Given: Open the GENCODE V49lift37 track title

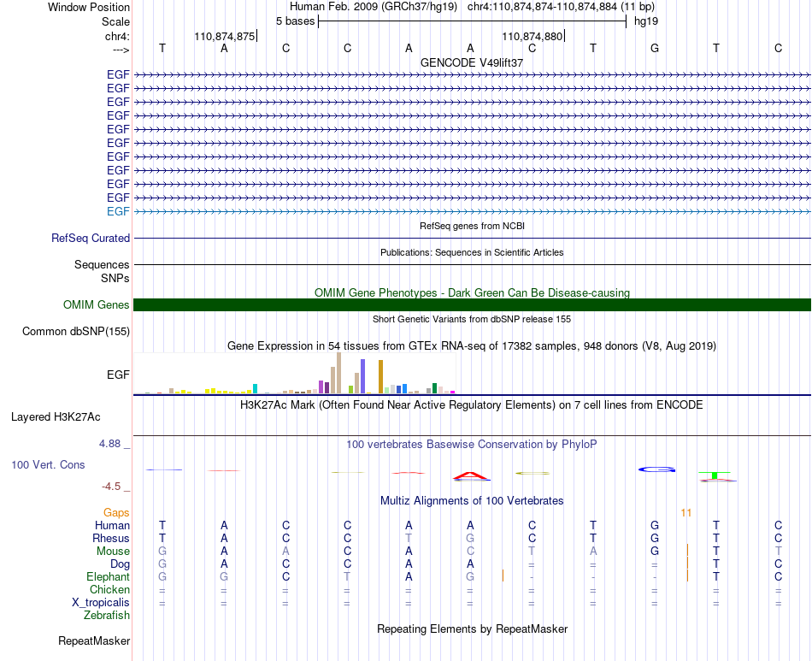Looking at the screenshot, I should pyautogui.click(x=472, y=62).
